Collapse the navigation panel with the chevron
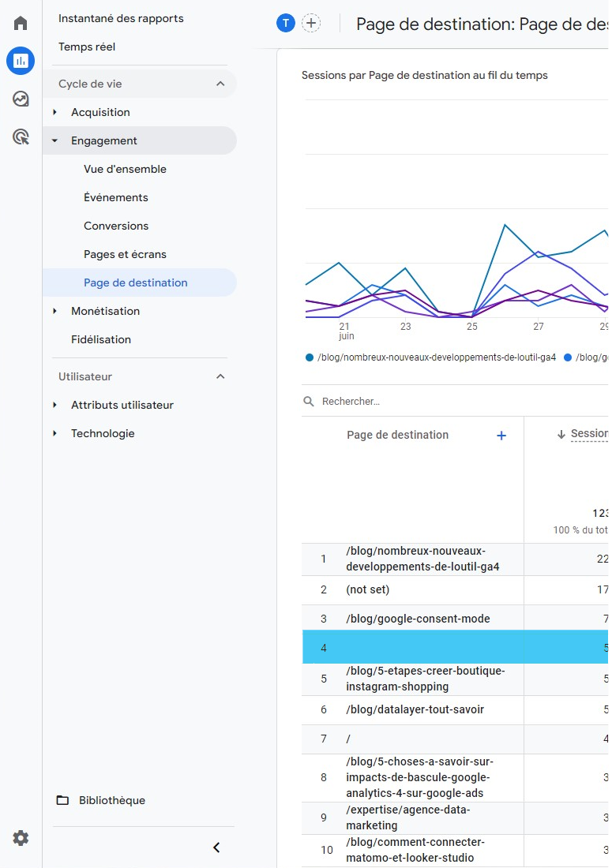 pos(216,847)
